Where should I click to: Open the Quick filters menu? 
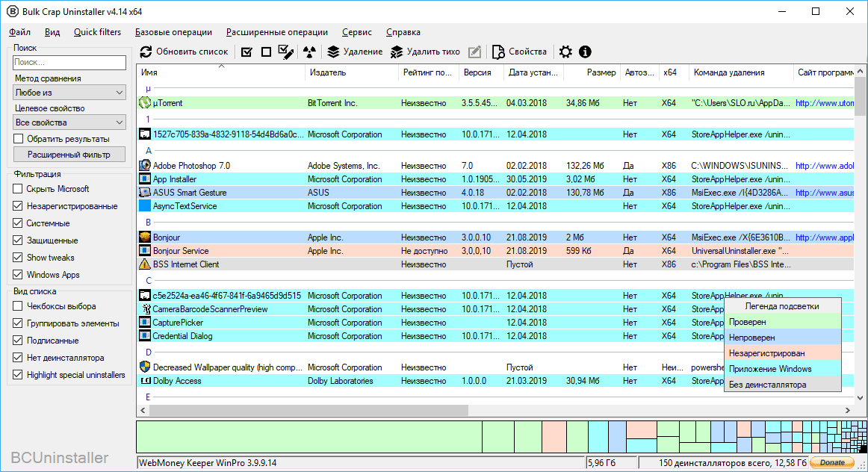[x=97, y=32]
